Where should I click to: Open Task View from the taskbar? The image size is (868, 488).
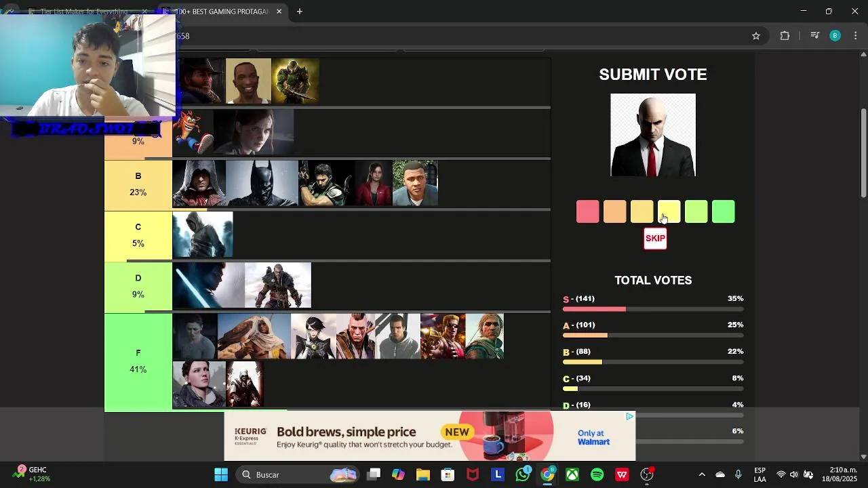(x=374, y=474)
